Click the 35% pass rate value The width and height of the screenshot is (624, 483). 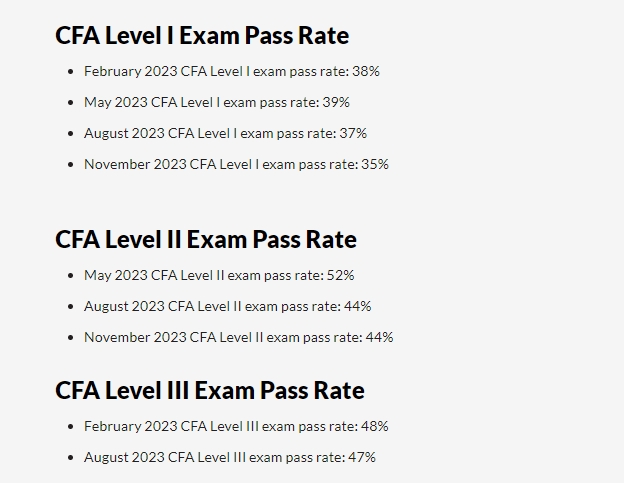[375, 164]
